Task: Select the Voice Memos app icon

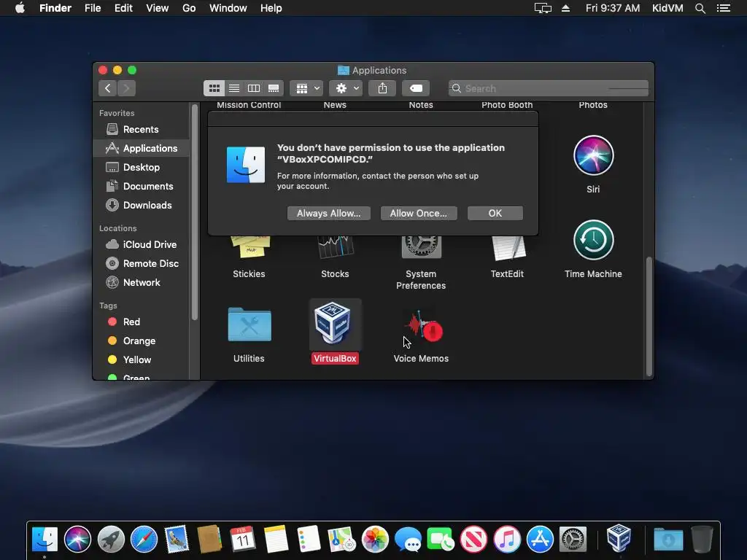Action: click(423, 326)
